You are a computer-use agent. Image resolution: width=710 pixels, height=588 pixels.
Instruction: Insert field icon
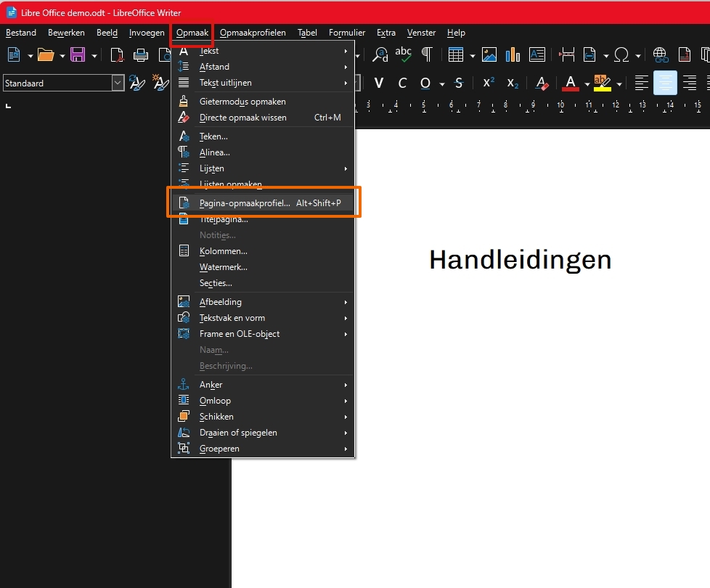click(x=589, y=54)
